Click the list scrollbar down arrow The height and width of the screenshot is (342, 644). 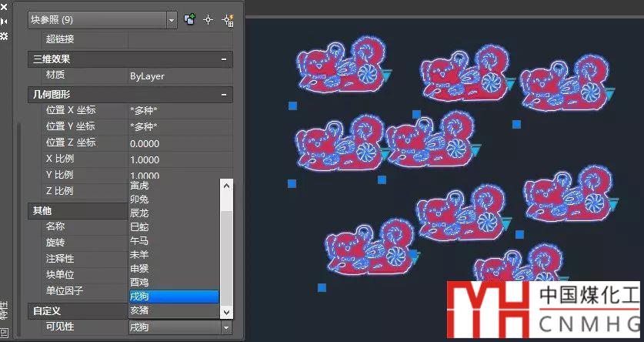(225, 312)
